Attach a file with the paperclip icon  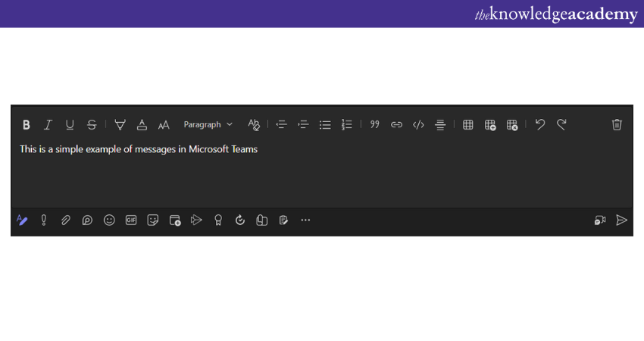(x=66, y=221)
